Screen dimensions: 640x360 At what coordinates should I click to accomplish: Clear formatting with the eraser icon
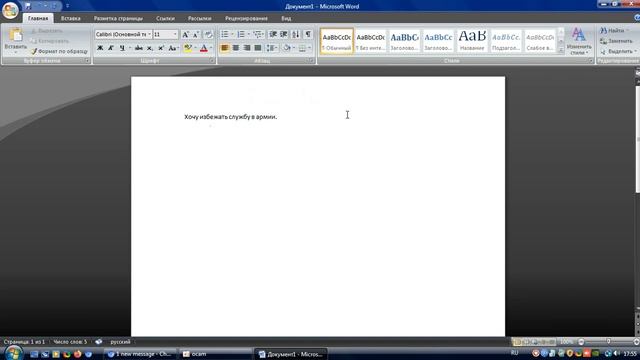[x=208, y=34]
